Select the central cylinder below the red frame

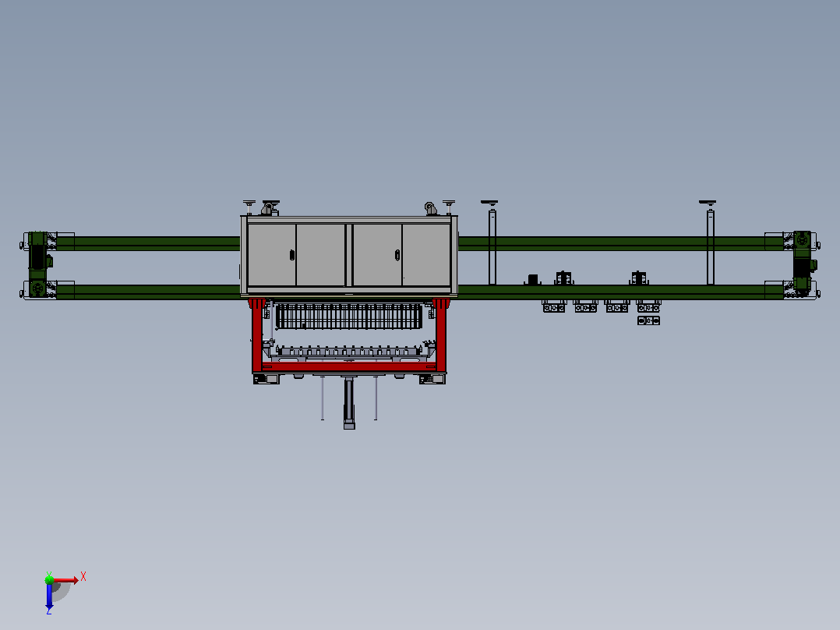point(349,402)
